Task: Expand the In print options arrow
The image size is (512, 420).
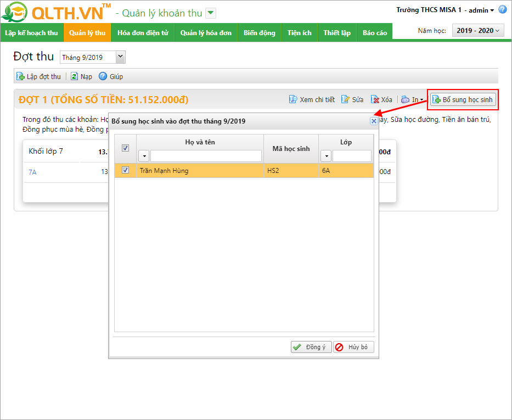Action: pos(422,100)
